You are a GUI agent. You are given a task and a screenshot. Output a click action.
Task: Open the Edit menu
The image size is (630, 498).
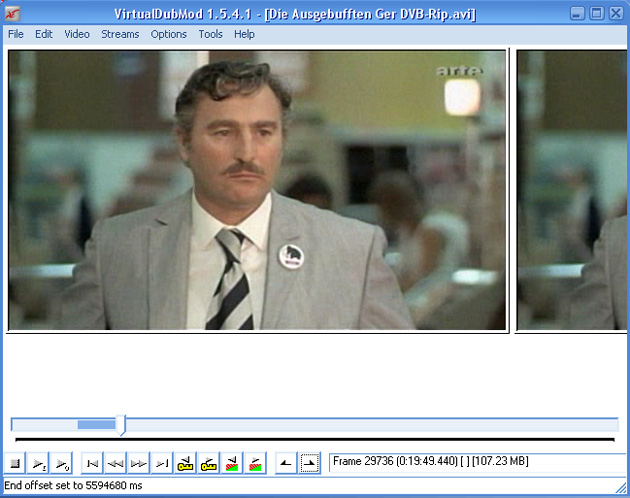tap(43, 34)
